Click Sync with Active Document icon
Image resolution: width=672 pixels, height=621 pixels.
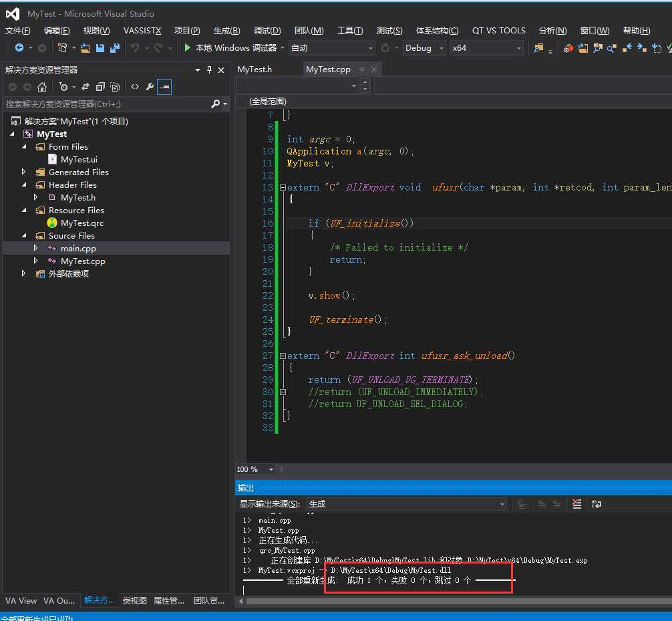(86, 87)
